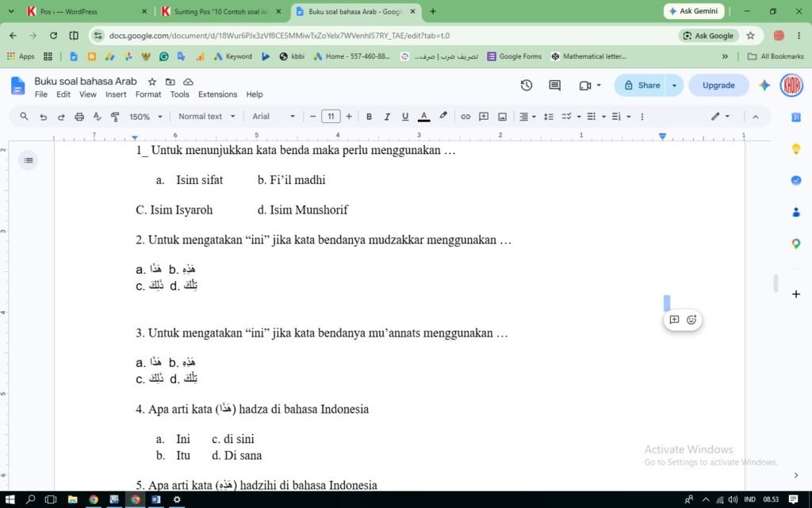Screen dimensions: 812x508
Task: Print the document
Action: coord(79,117)
